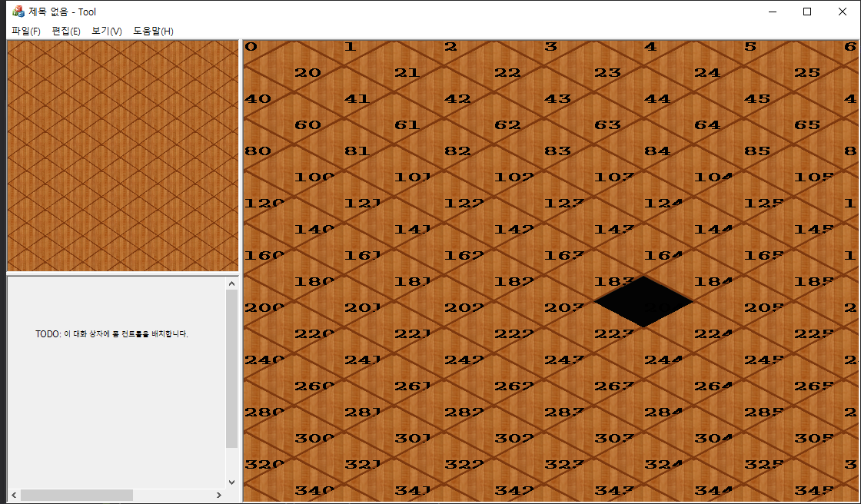The image size is (861, 504).
Task: Click the form panel scroll-down arrow
Action: tap(231, 482)
